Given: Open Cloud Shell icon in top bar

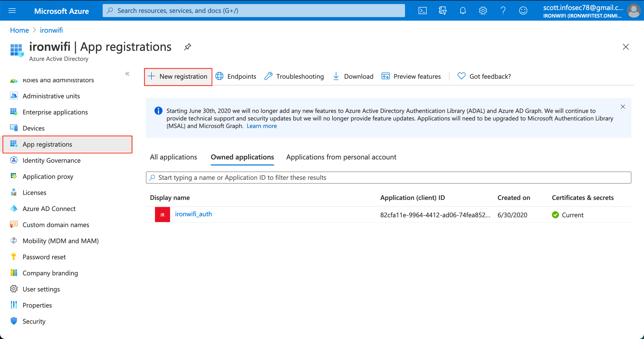Looking at the screenshot, I should tap(422, 11).
